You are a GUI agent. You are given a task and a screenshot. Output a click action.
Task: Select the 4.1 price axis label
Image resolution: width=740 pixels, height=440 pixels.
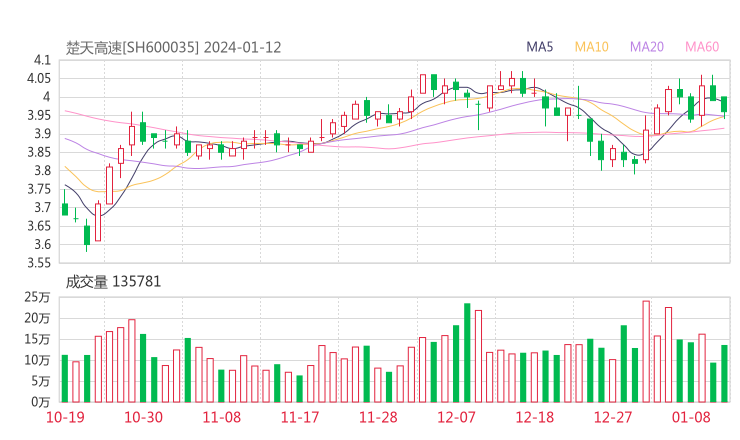42,60
